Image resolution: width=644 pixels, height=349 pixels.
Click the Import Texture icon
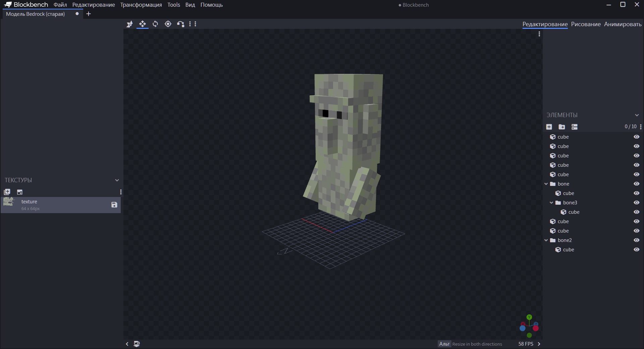(x=7, y=192)
